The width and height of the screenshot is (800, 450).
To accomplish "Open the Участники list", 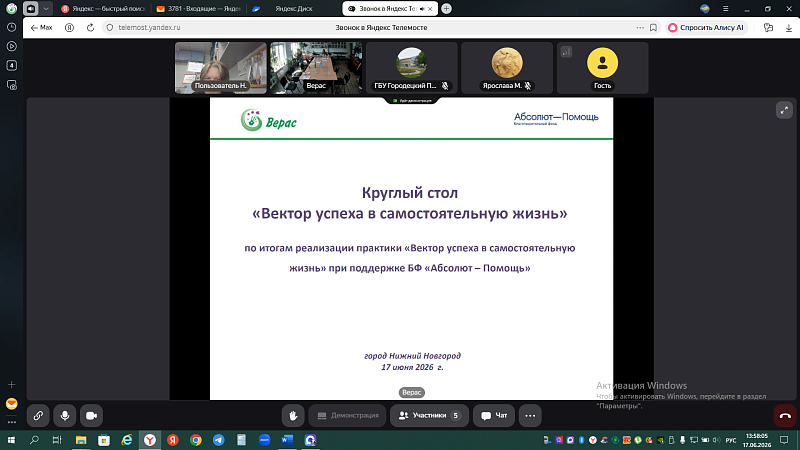I will point(429,416).
